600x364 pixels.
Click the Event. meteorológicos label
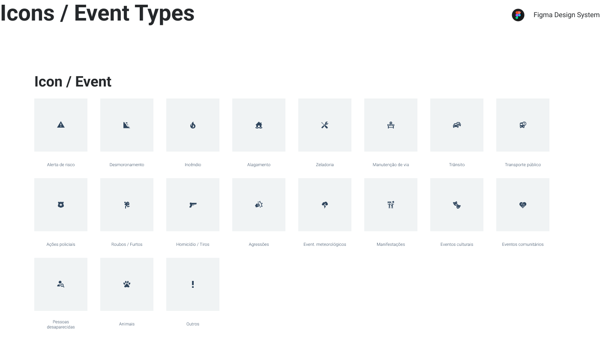tap(325, 245)
